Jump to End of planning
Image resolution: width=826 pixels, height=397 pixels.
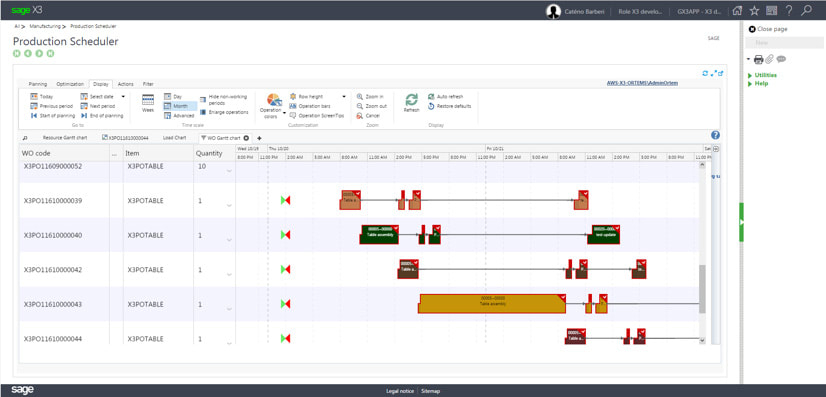click(102, 115)
